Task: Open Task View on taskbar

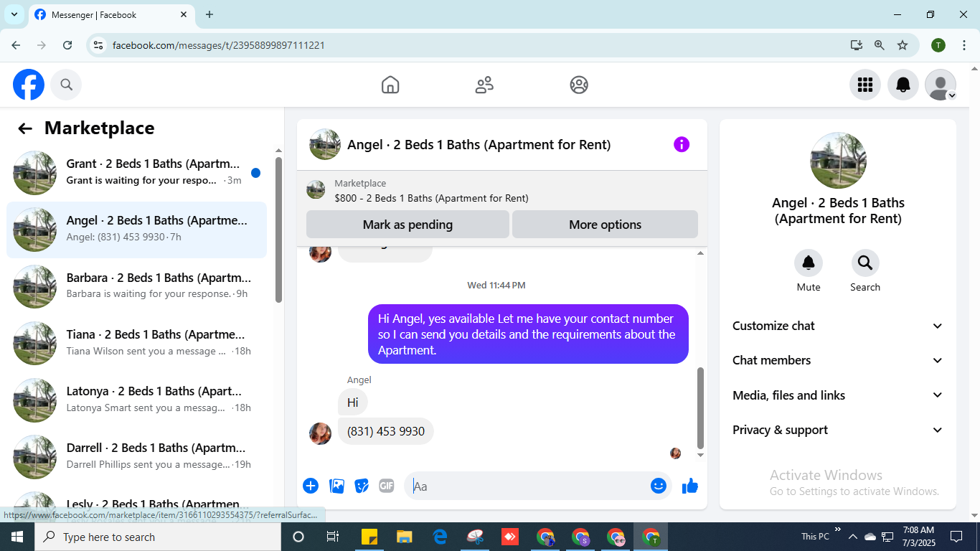Action: pos(333,537)
